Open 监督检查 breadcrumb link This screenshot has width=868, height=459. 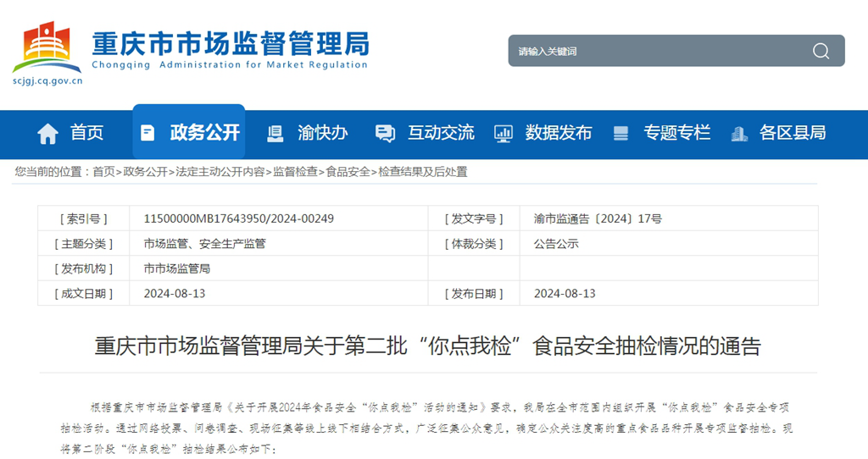point(295,172)
